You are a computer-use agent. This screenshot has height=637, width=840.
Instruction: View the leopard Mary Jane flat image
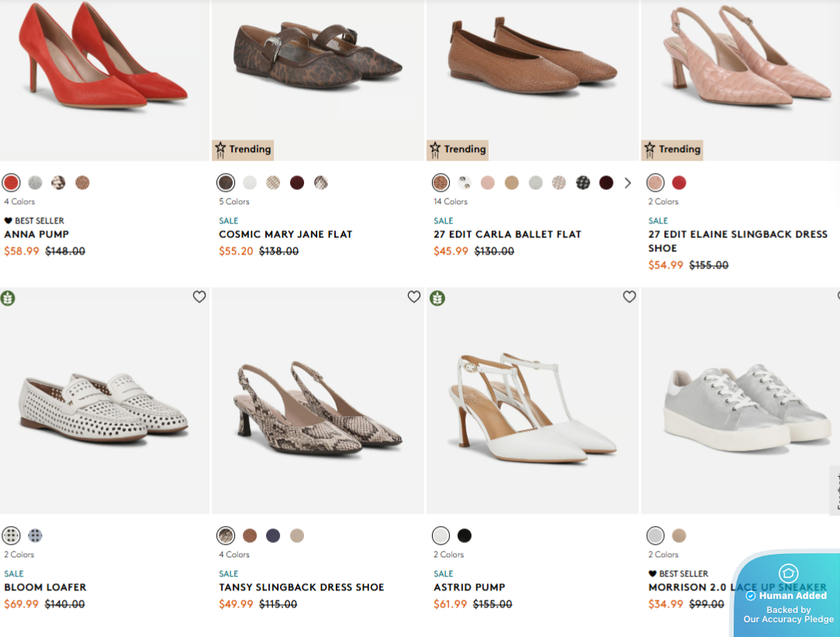[318, 80]
